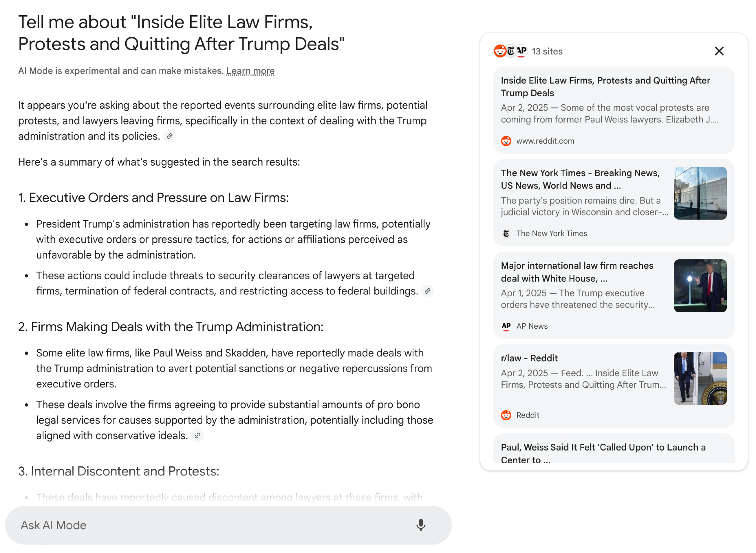The height and width of the screenshot is (553, 756).
Task: Click link icon after the intro paragraph
Action: [170, 136]
